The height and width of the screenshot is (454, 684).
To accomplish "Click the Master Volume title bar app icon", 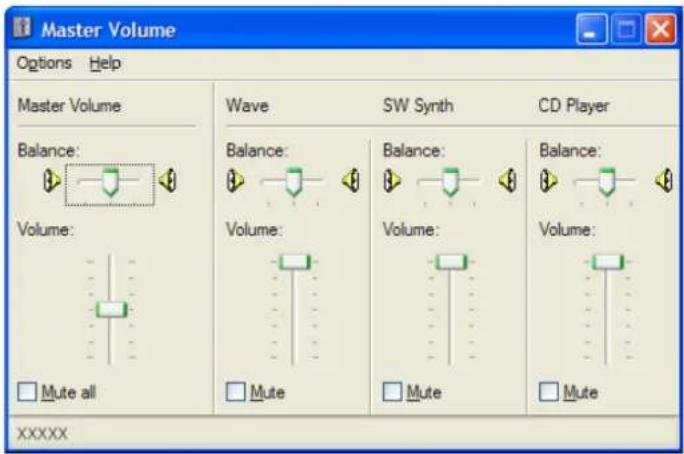I will click(x=22, y=28).
